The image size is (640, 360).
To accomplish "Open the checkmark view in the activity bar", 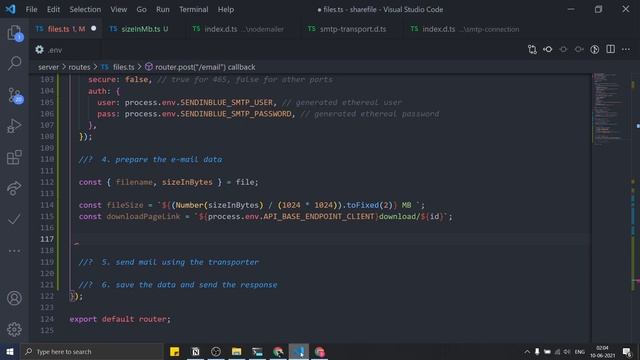I will (14, 219).
